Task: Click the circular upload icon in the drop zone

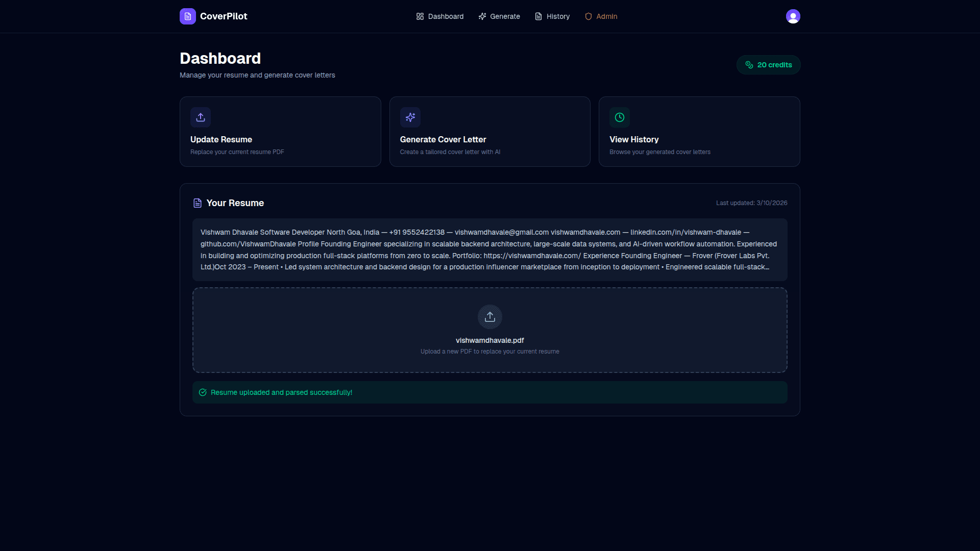Action: [489, 316]
